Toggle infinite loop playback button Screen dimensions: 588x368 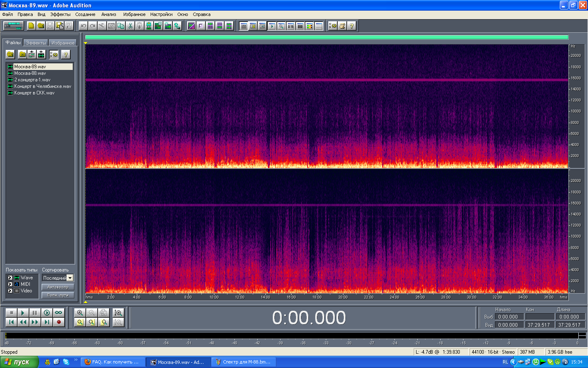[x=59, y=313]
